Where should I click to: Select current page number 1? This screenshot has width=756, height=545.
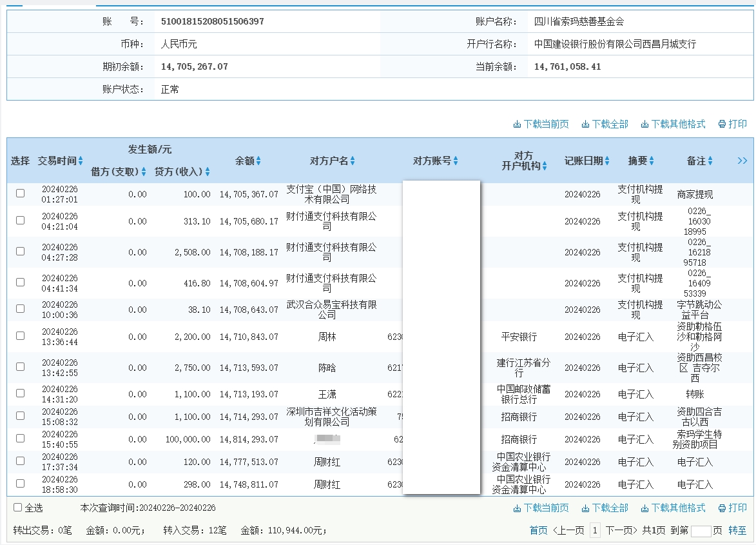tap(595, 531)
